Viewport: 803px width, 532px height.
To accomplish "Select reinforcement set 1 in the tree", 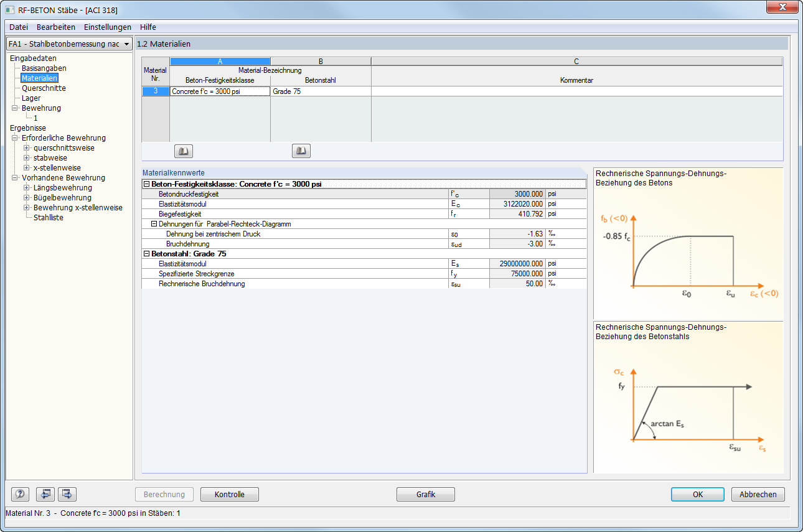I will point(35,118).
